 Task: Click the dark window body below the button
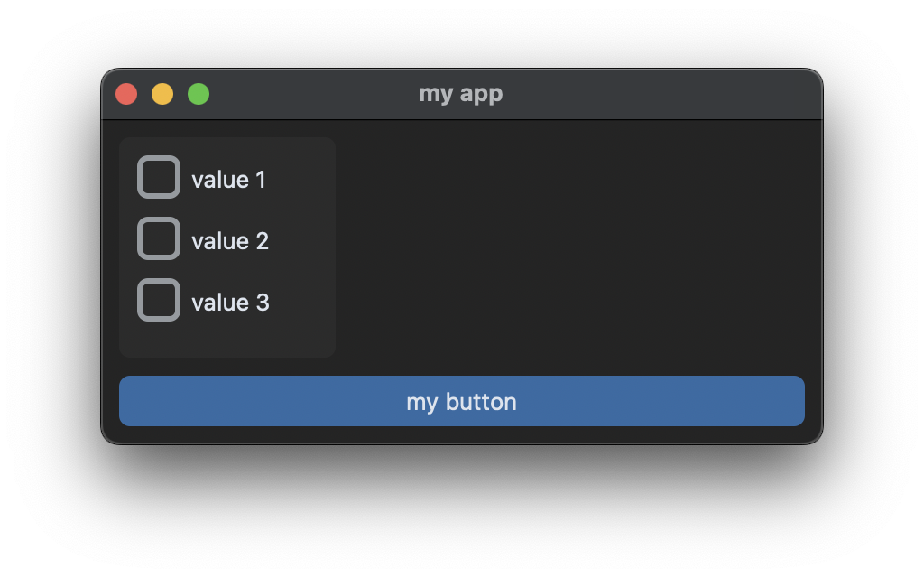tap(462, 435)
